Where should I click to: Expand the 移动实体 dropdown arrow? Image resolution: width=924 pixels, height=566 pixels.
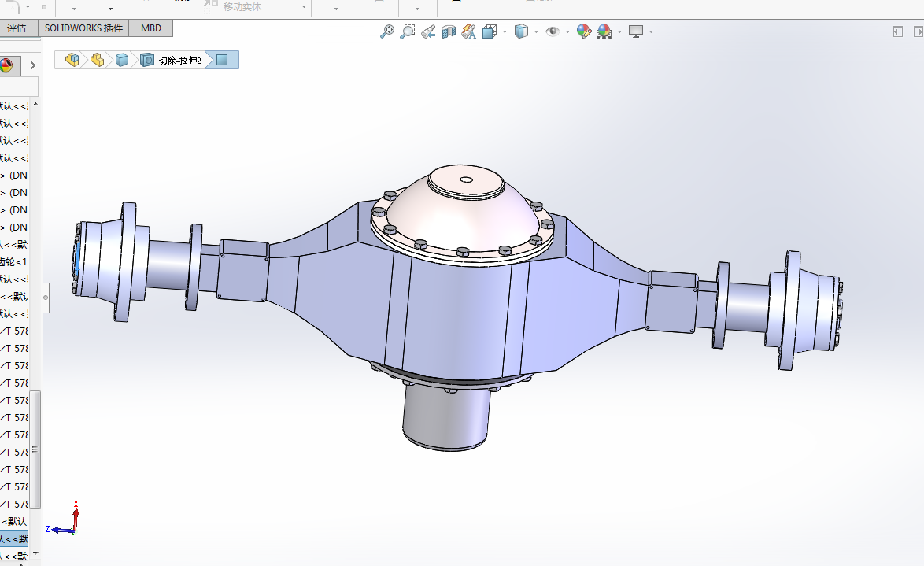(x=305, y=8)
